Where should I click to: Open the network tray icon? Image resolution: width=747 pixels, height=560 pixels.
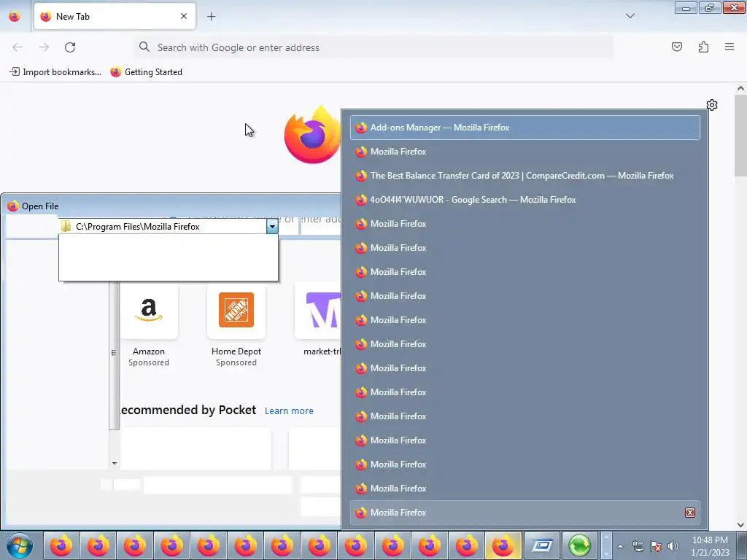(638, 546)
